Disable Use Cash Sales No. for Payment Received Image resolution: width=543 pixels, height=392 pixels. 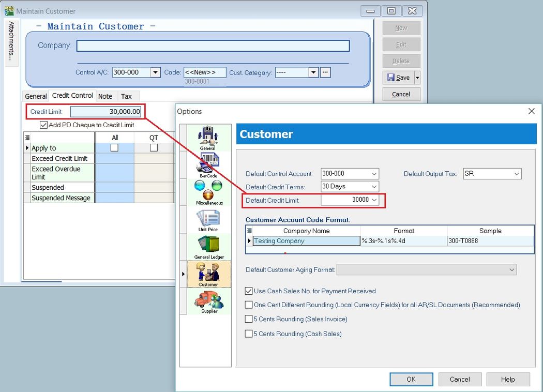coord(249,291)
